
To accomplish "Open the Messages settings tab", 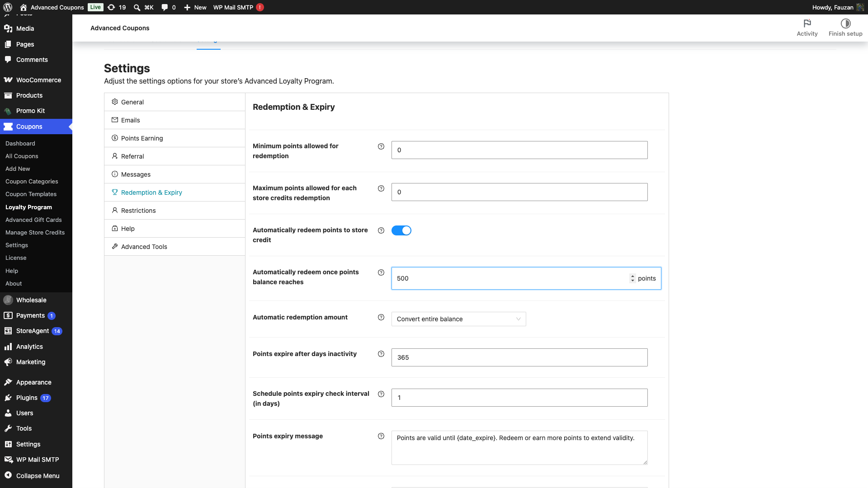I will [175, 174].
